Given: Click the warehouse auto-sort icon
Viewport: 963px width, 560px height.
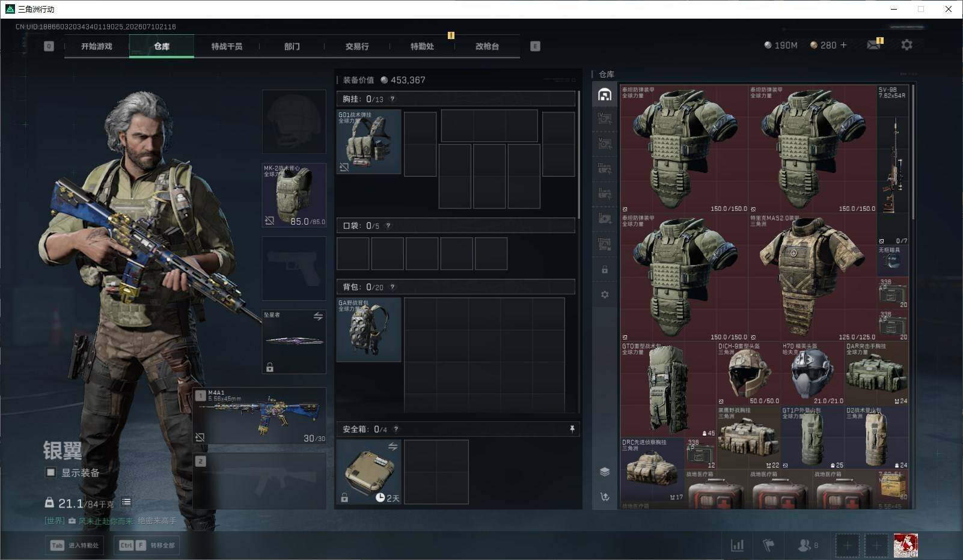Looking at the screenshot, I should 605,497.
